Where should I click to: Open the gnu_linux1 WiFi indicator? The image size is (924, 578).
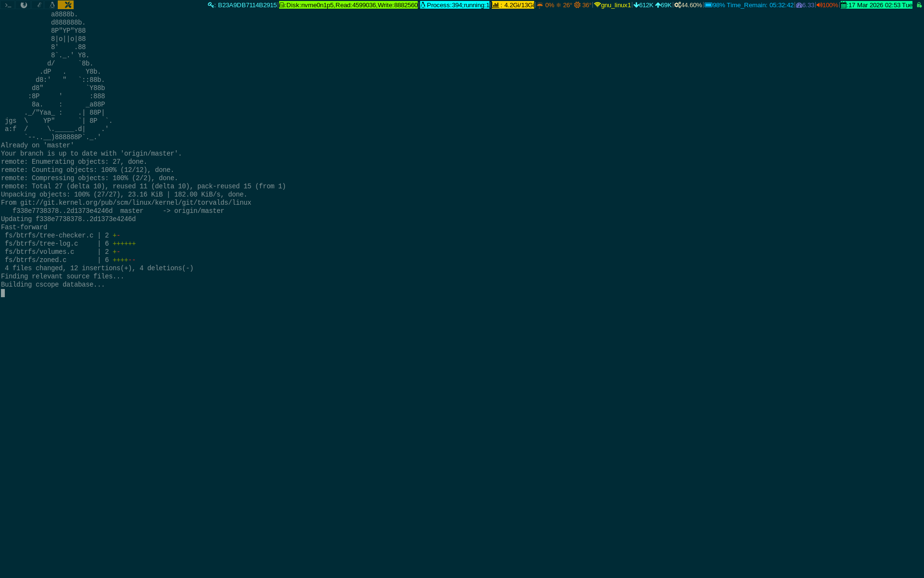coord(612,5)
